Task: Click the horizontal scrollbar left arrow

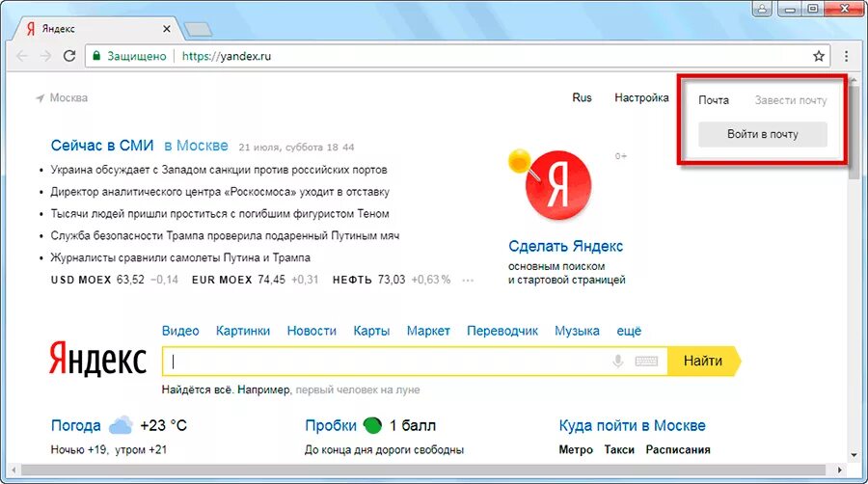Action: (x=14, y=471)
